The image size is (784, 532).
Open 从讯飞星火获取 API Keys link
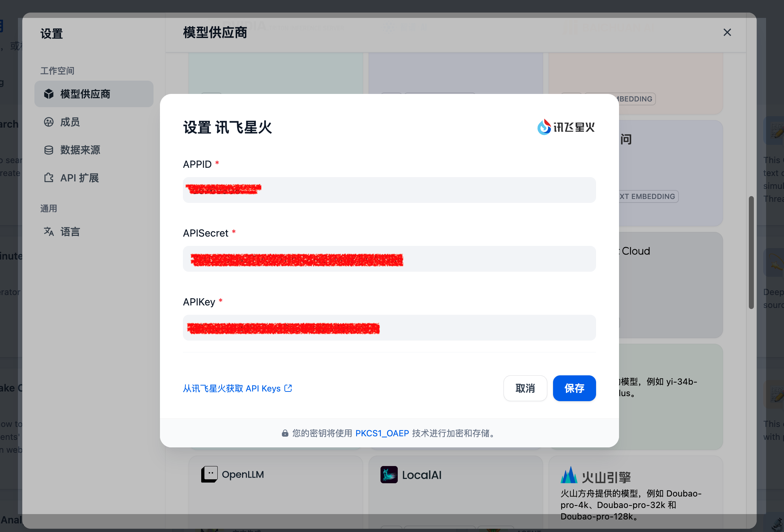pos(237,388)
